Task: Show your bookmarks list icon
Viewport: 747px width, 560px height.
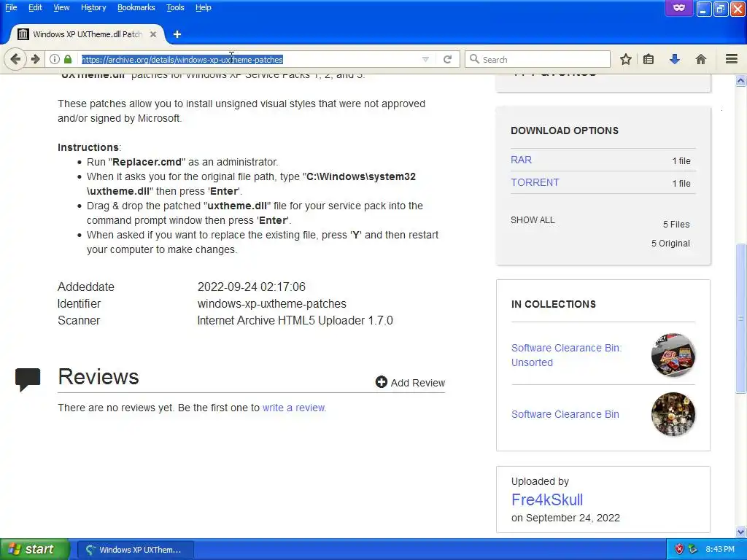Action: click(x=649, y=59)
